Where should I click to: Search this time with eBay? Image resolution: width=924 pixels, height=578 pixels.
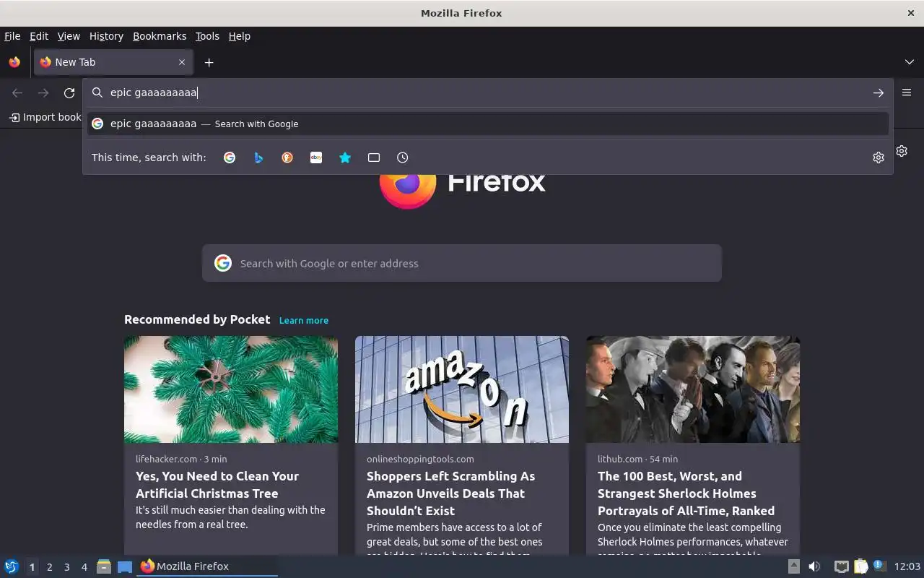(x=316, y=158)
